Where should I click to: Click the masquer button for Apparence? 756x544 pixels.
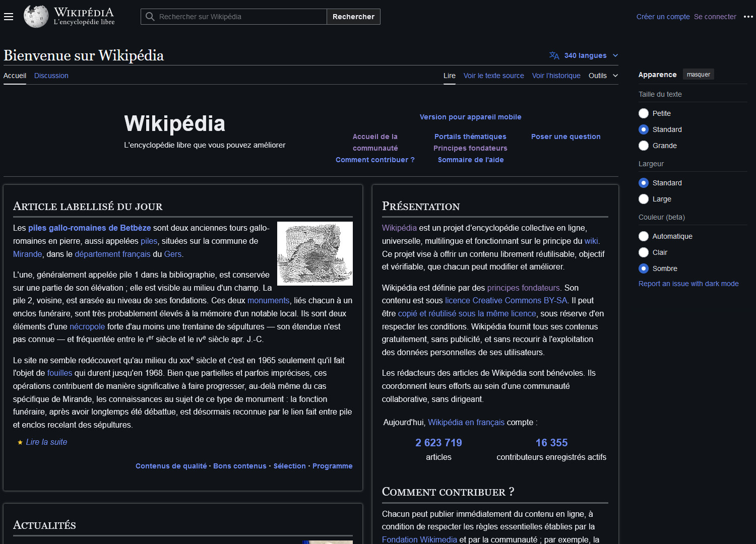click(x=699, y=75)
